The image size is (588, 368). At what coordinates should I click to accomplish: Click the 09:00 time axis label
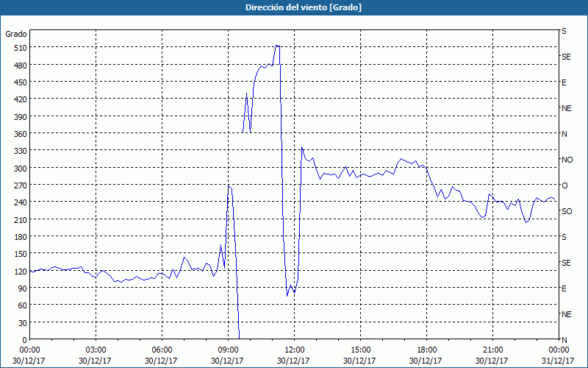tap(228, 350)
